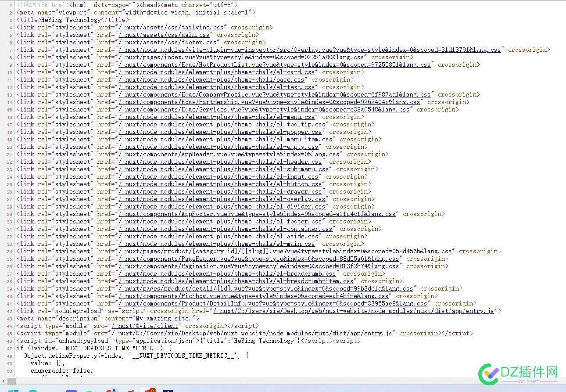
Task: Open the el-divider.css link
Action: (x=222, y=206)
